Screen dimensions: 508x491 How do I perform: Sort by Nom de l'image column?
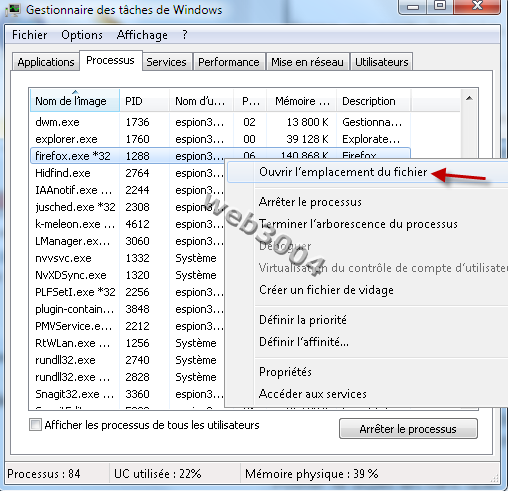tap(75, 101)
